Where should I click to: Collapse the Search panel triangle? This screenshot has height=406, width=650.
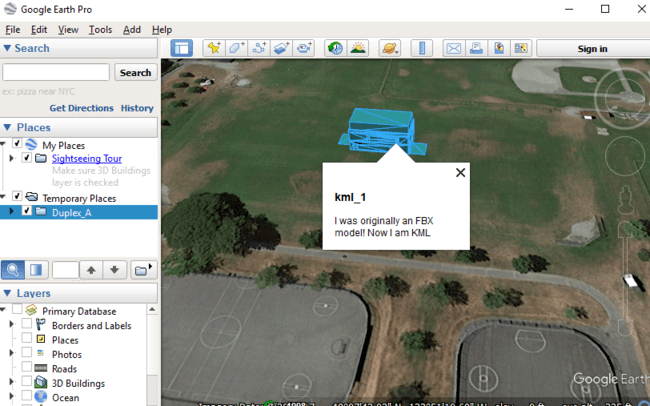[7, 48]
